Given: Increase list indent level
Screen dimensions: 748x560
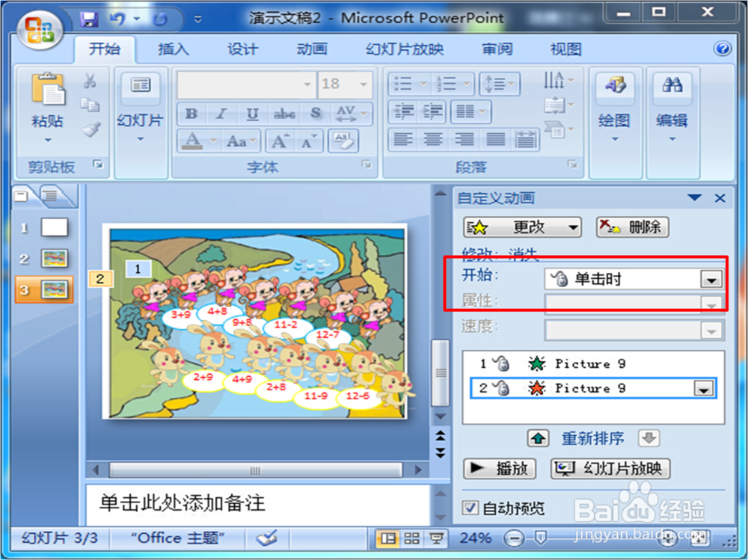Looking at the screenshot, I should (432, 112).
